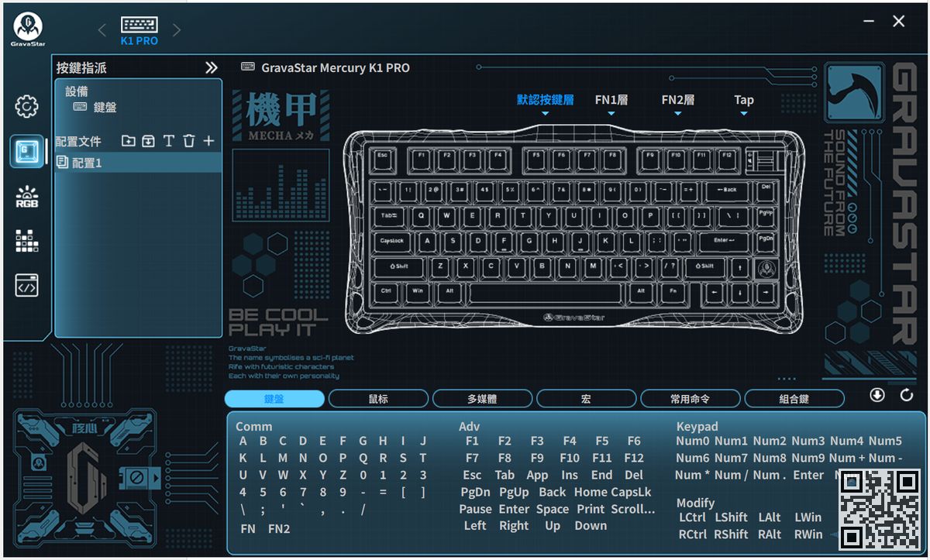Open the pixel grid sidebar icon
Viewport: 930px width, 560px height.
click(27, 241)
